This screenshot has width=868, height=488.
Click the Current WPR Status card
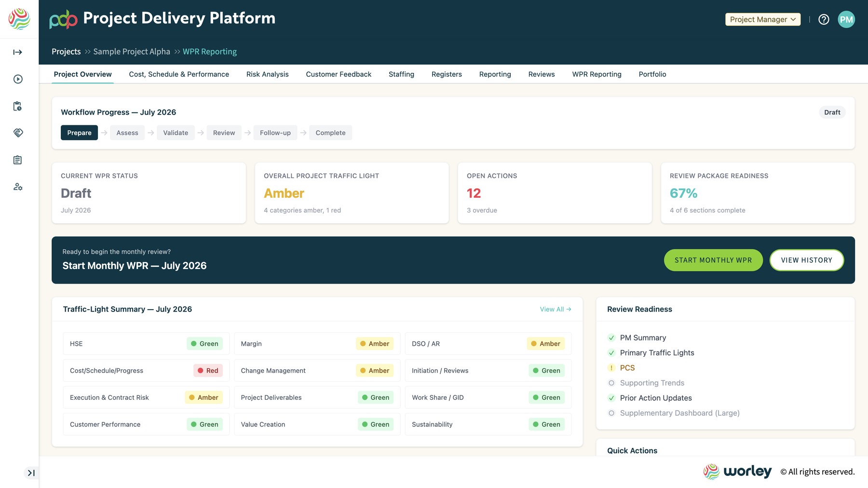coord(149,193)
